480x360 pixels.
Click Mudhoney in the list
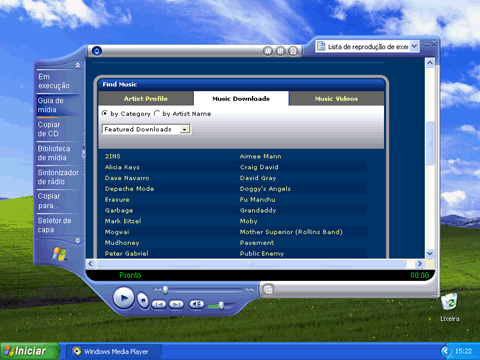click(x=122, y=243)
